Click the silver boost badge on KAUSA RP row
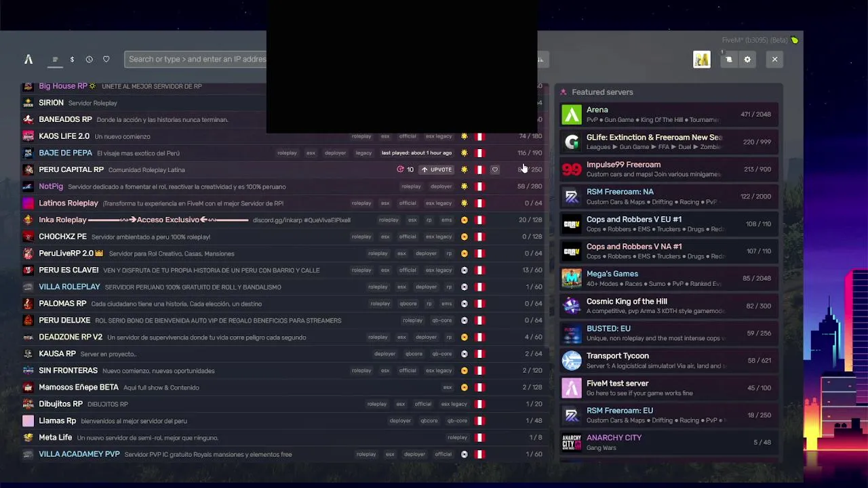The width and height of the screenshot is (868, 488). click(464, 354)
